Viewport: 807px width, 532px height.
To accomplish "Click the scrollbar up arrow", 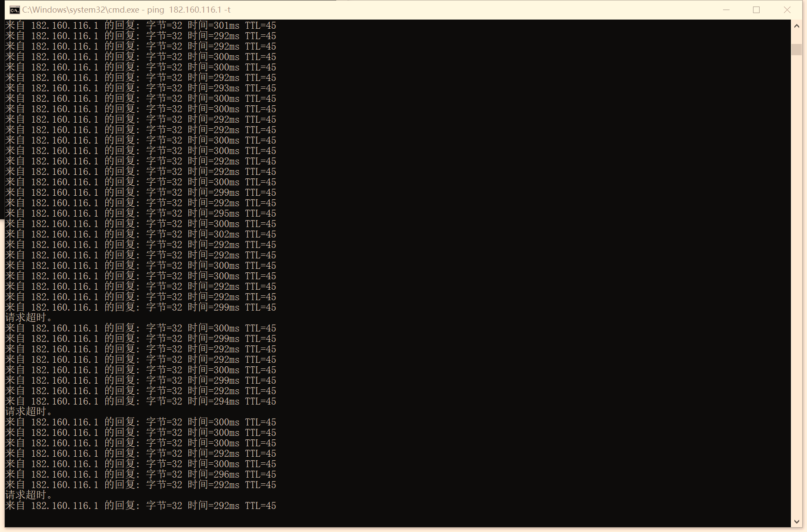I will pyautogui.click(x=797, y=26).
